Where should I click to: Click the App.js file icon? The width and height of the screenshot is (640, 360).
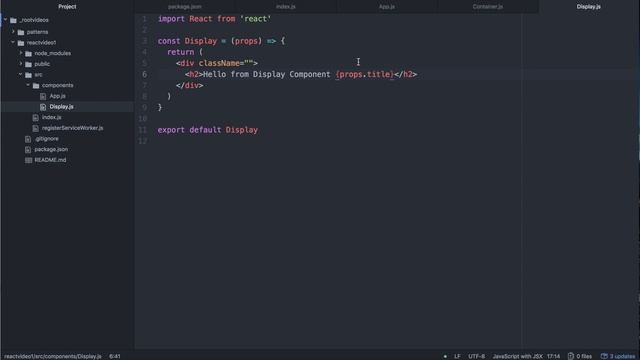click(43, 96)
